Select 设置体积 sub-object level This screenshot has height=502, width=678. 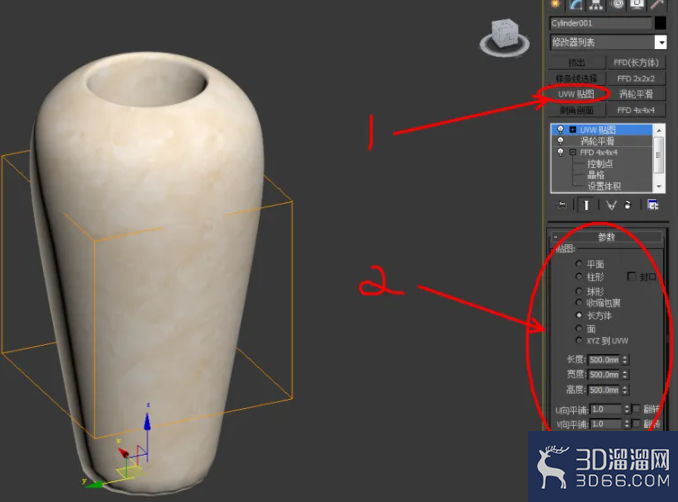[604, 186]
